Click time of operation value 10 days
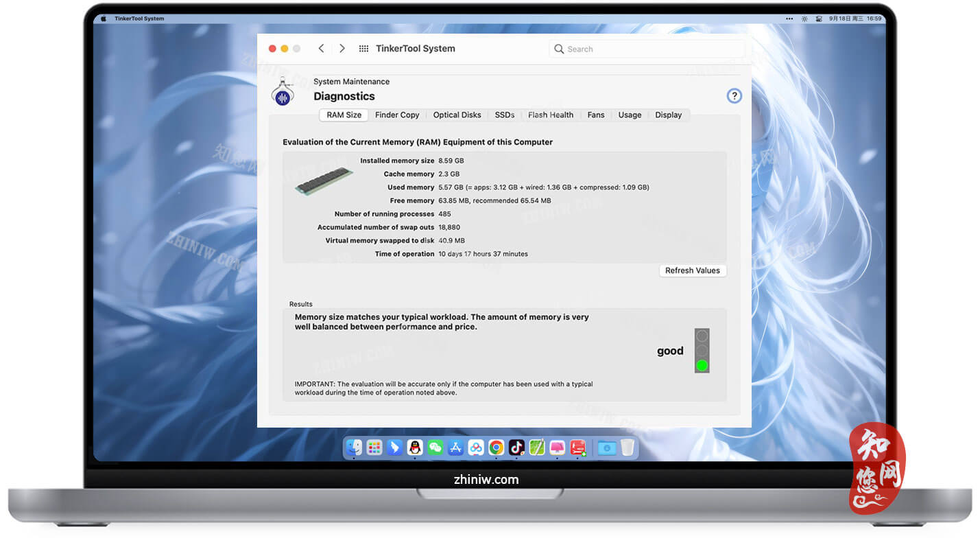This screenshot has height=547, width=980. pyautogui.click(x=483, y=254)
